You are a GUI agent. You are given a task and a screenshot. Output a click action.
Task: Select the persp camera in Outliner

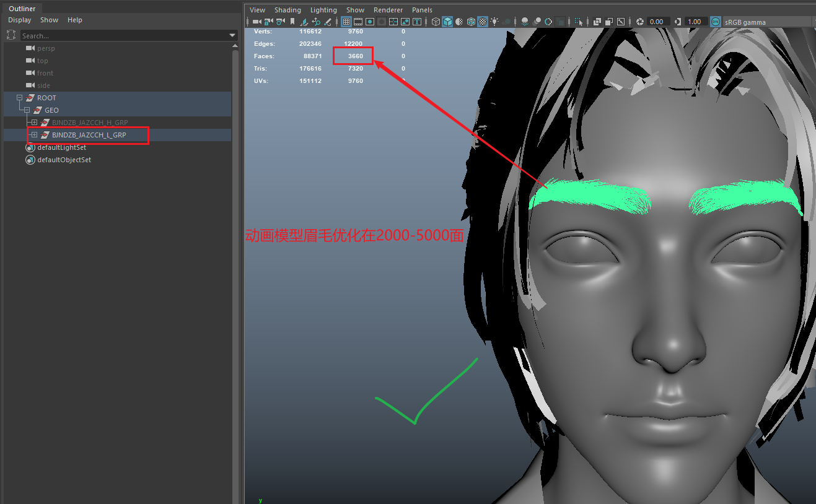coord(46,48)
